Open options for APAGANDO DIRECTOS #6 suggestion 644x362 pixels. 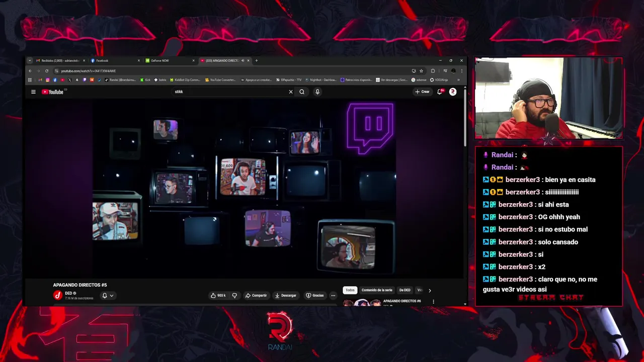433,302
